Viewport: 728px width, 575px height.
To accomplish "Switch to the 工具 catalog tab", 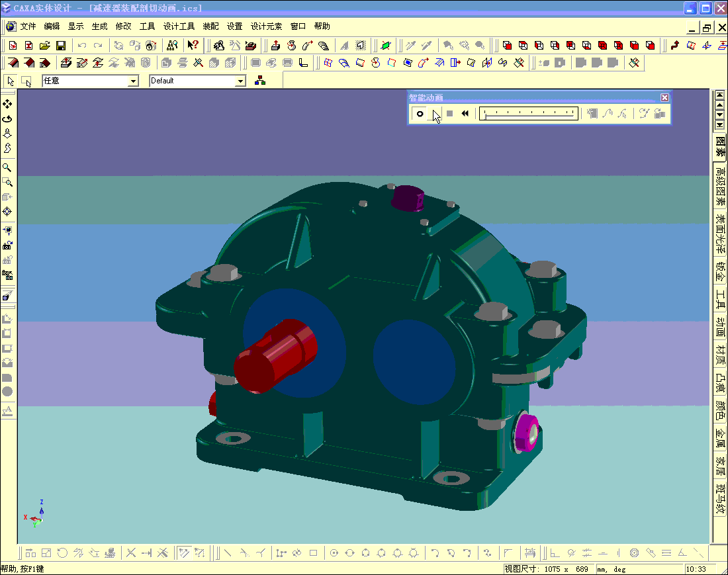I will pyautogui.click(x=719, y=300).
